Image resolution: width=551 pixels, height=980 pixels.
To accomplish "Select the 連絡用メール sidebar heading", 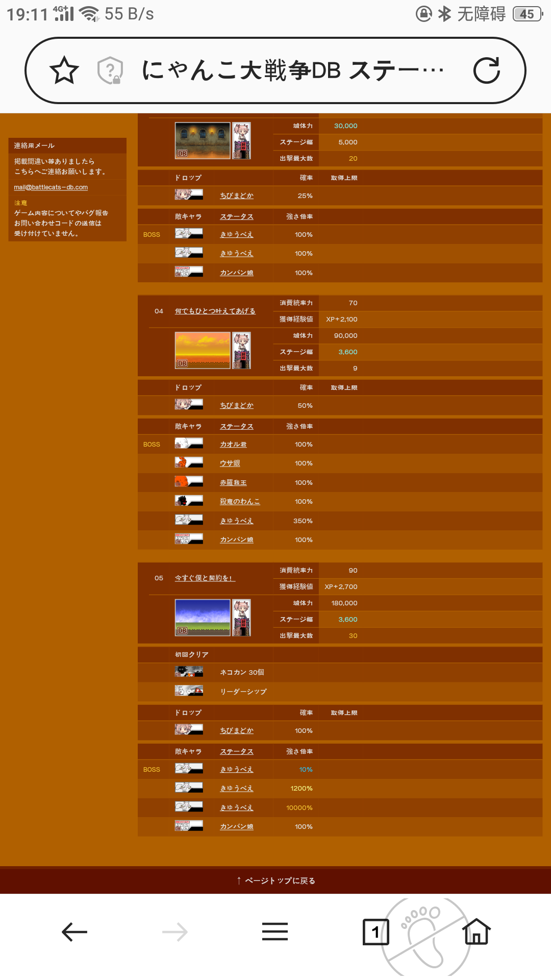I will click(x=34, y=146).
